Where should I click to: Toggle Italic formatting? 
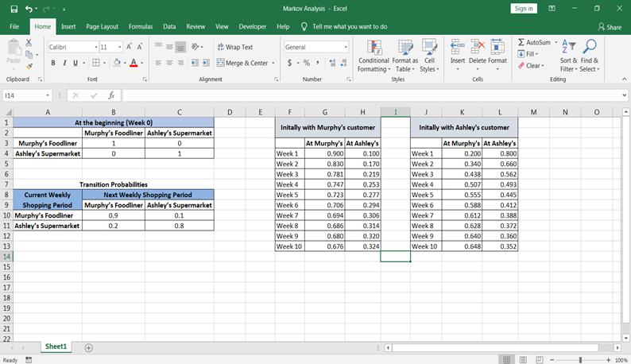pos(64,63)
